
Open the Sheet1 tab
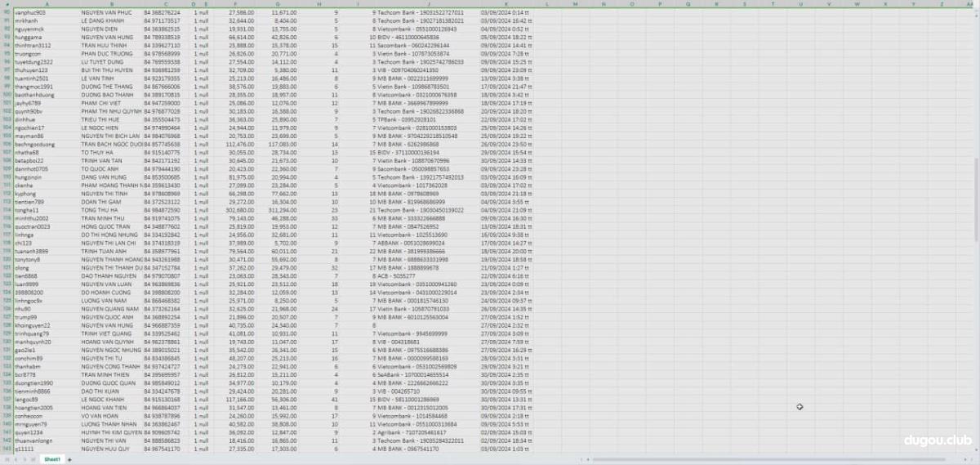[x=52, y=459]
